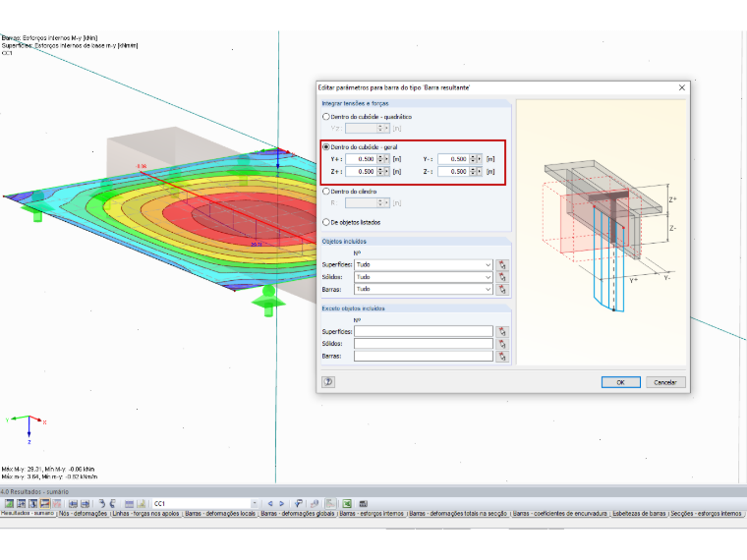The image size is (747, 560).
Task: Click first green table icon in results toolbar
Action: [9, 503]
